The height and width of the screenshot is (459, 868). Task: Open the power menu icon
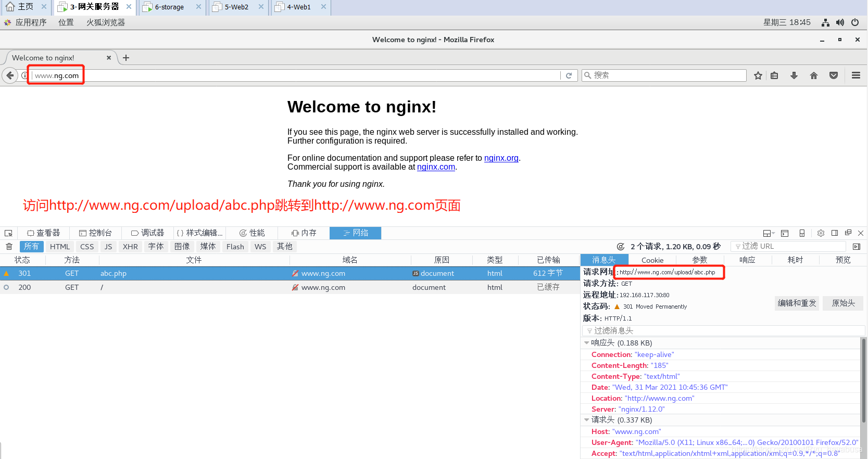tap(855, 22)
